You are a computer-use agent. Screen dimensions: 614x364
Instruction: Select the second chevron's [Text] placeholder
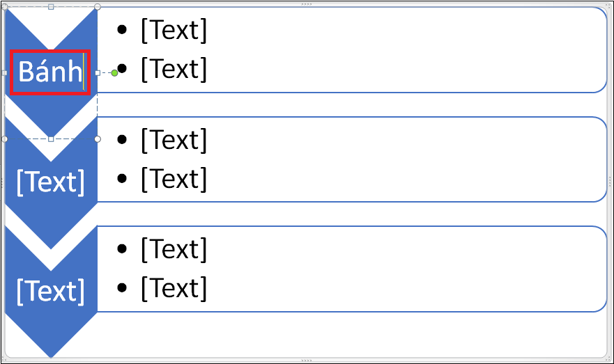coord(51,182)
